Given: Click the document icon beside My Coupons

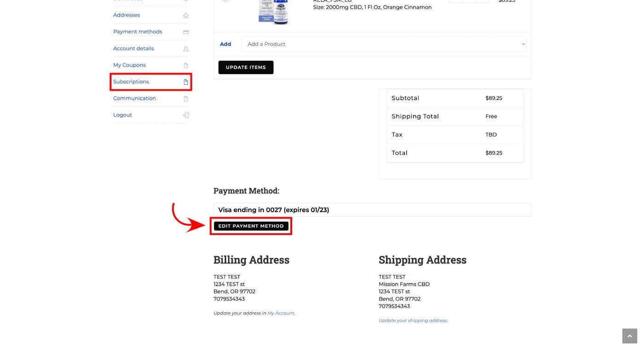Looking at the screenshot, I should [186, 65].
